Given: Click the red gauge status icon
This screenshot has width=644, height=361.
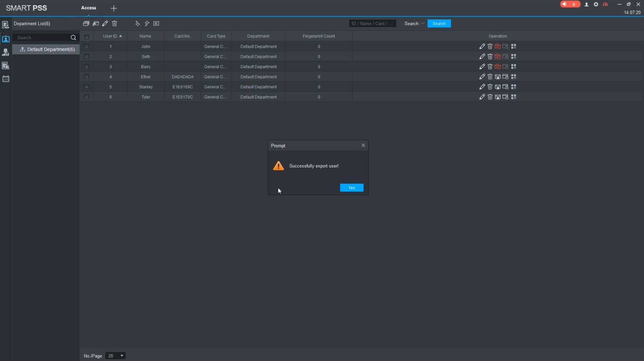Looking at the screenshot, I should tap(605, 4).
